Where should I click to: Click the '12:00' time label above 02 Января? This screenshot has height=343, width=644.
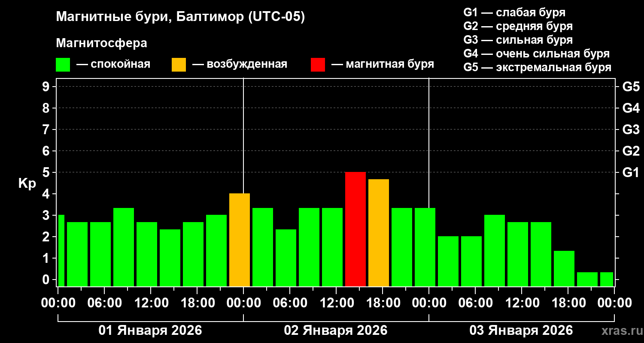click(x=336, y=303)
